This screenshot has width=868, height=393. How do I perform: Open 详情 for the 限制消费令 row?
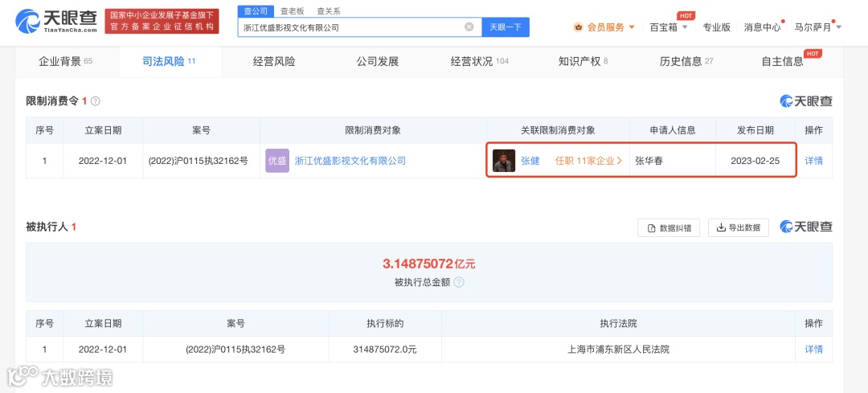813,161
